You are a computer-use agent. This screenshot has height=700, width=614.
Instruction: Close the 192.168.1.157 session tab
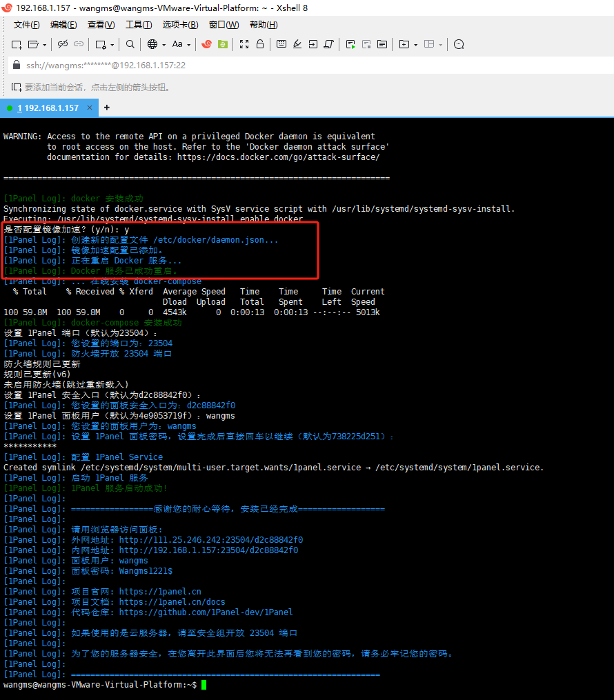[x=90, y=108]
